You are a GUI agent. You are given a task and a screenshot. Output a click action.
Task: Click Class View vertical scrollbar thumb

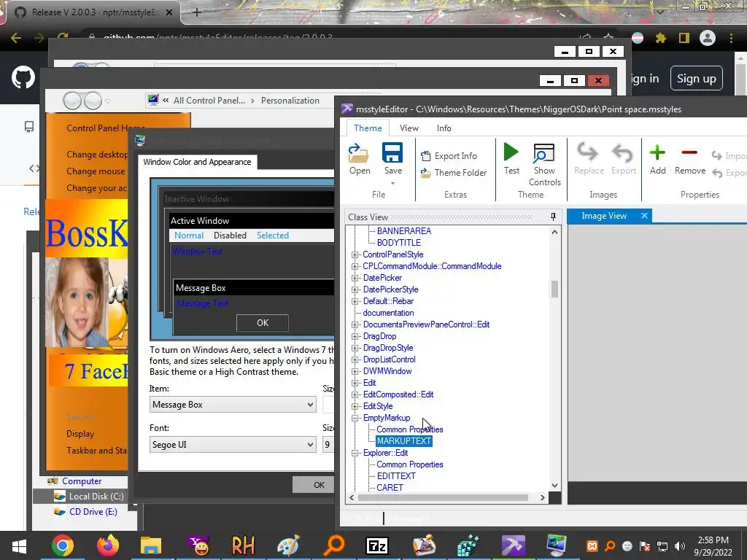[554, 289]
